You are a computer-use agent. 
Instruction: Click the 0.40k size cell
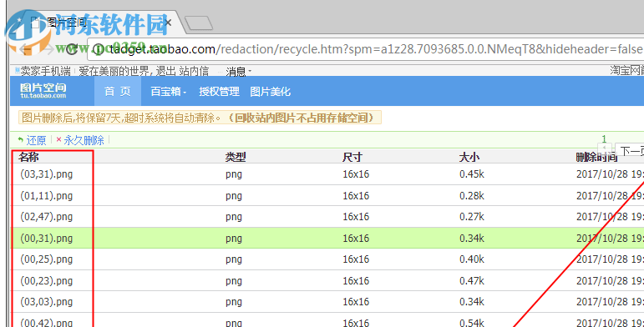(471, 259)
